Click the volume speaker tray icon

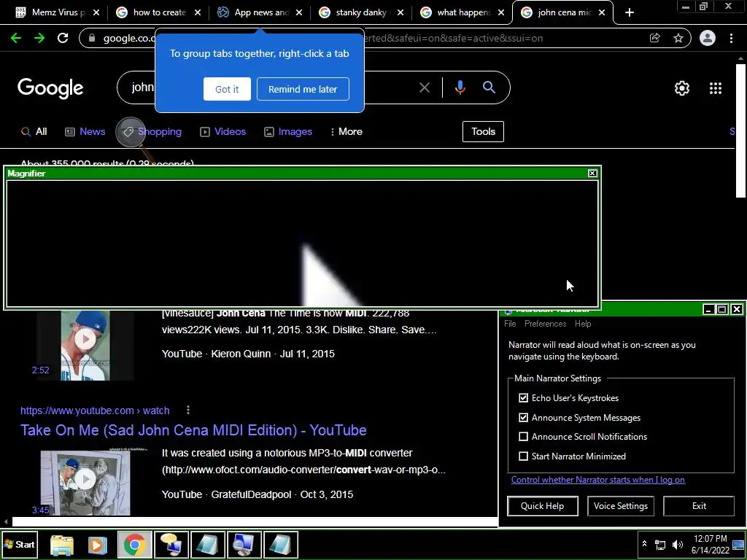click(x=678, y=545)
